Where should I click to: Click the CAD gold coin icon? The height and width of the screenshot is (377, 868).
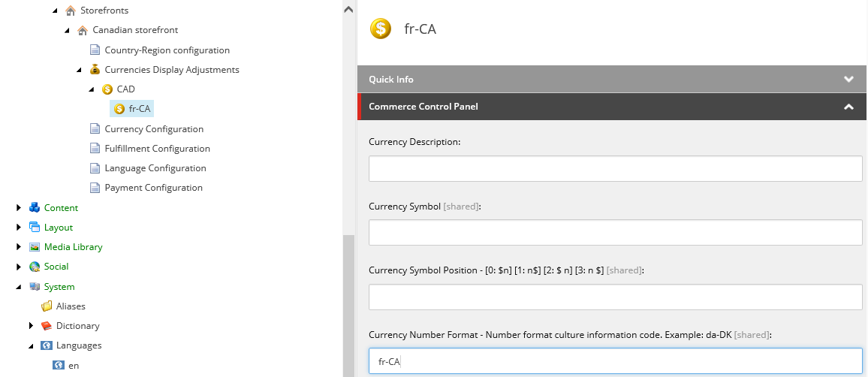pyautogui.click(x=107, y=89)
